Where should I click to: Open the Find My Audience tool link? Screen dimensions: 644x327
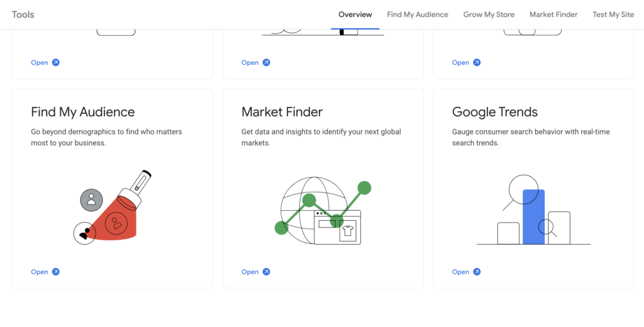(45, 272)
